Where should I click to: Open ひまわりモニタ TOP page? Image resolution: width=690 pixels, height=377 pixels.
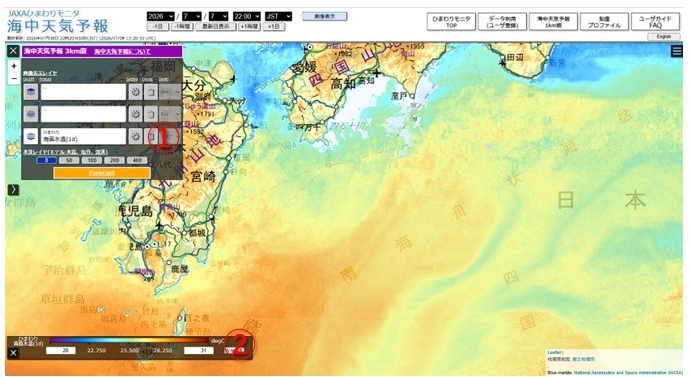tap(451, 22)
